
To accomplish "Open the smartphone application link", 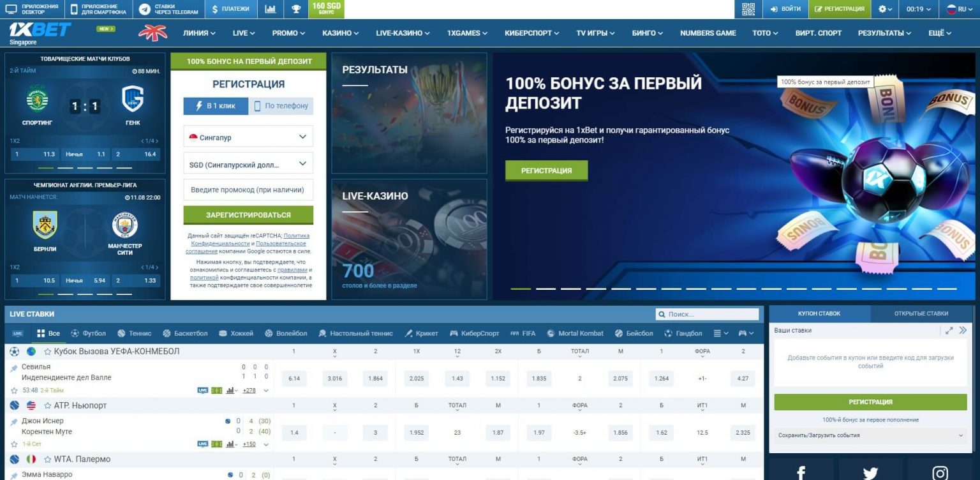I will [x=99, y=9].
